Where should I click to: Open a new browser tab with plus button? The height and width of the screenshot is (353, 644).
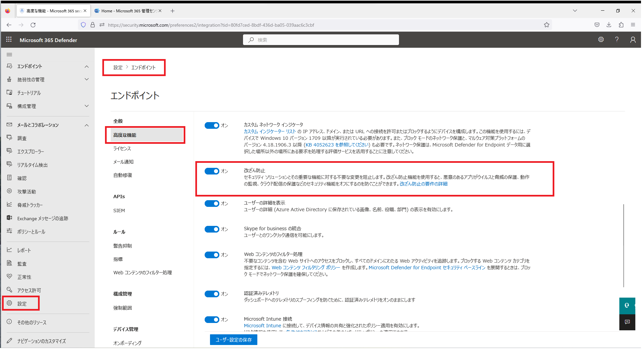173,11
